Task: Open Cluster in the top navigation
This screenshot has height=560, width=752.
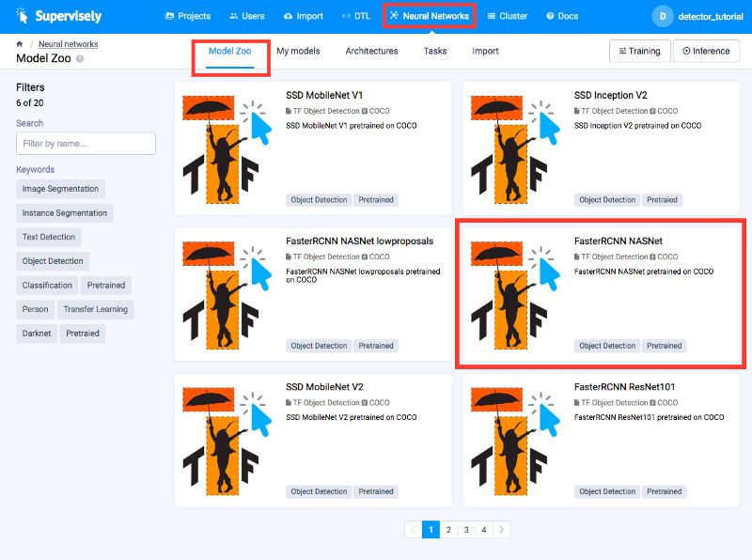Action: tap(508, 16)
